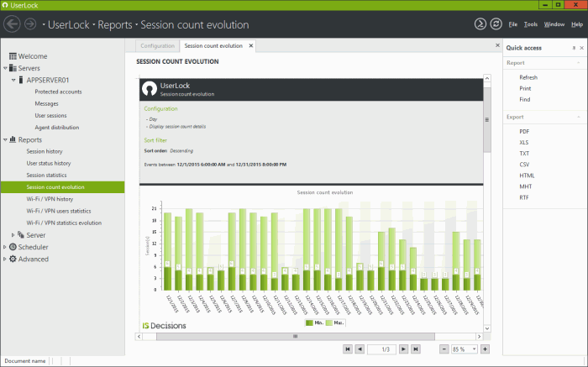Open Protected accounts
The height and width of the screenshot is (367, 588).
(x=58, y=92)
